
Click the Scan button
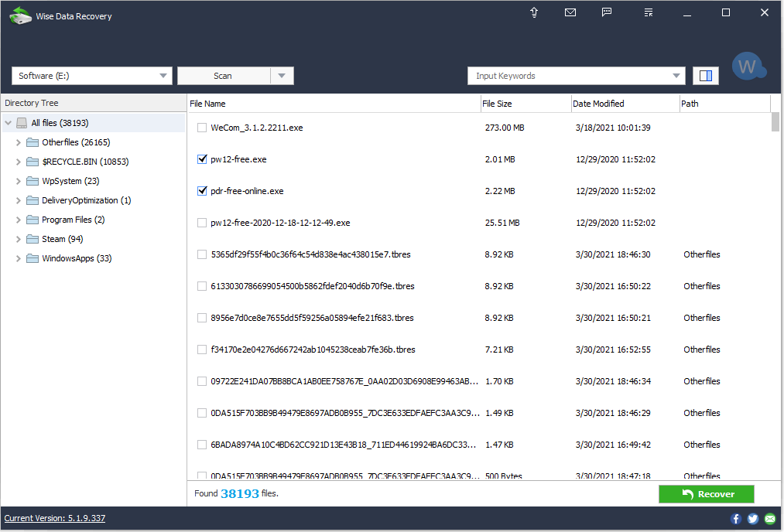[x=224, y=76]
